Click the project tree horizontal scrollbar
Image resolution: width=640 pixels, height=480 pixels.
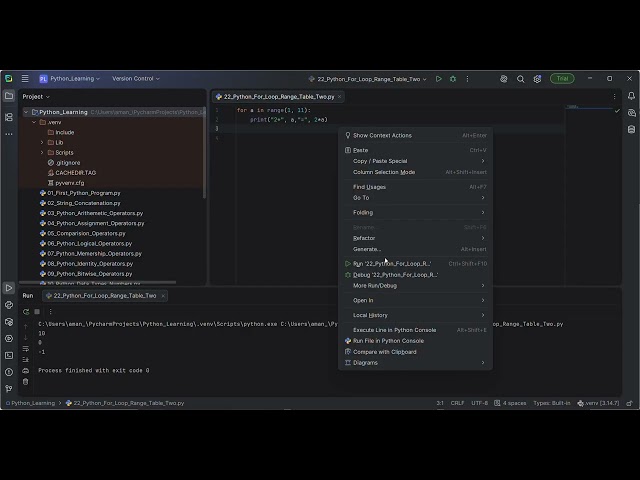pos(98,282)
